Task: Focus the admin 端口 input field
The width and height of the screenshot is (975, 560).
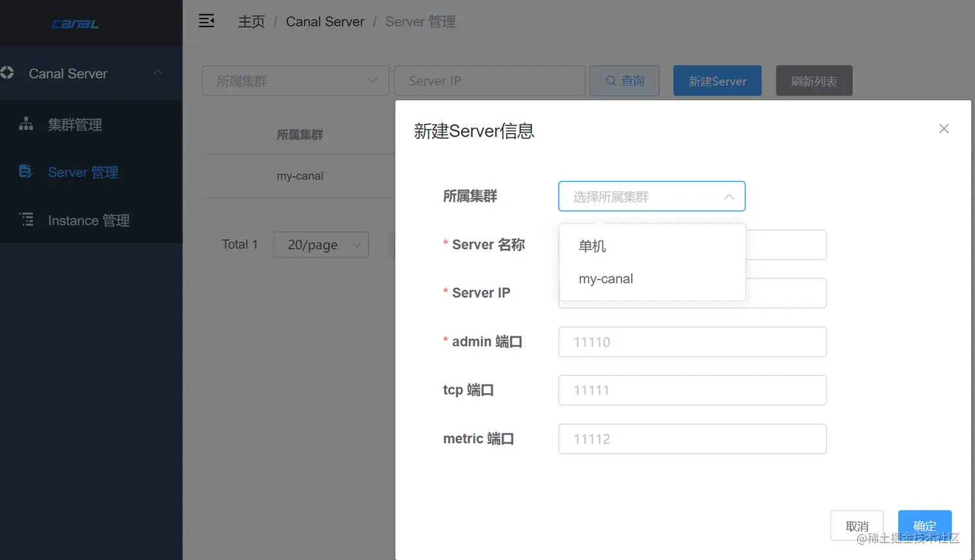Action: coord(692,342)
